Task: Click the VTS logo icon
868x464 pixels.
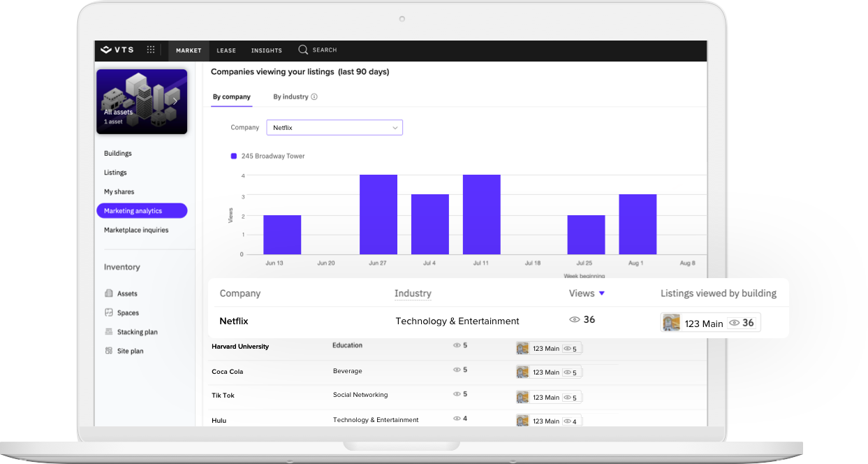Action: (x=106, y=50)
